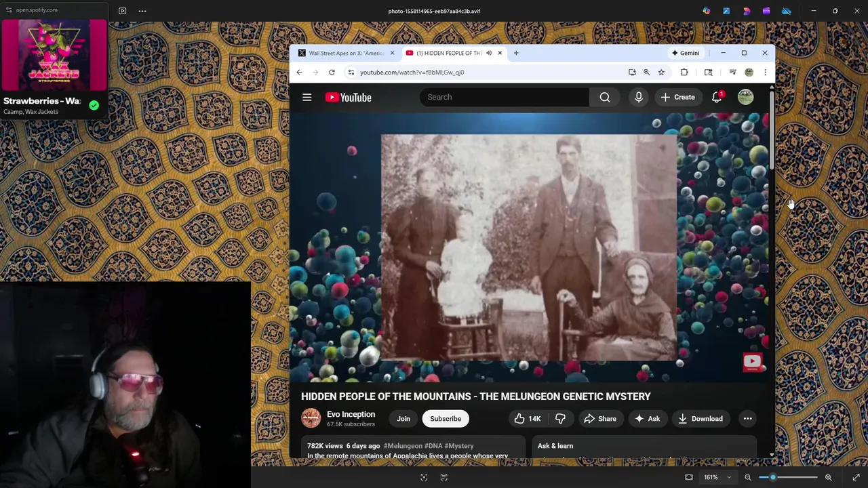Viewport: 868px width, 488px height.
Task: Open Clipchamp icon in Photos title bar
Action: click(766, 11)
